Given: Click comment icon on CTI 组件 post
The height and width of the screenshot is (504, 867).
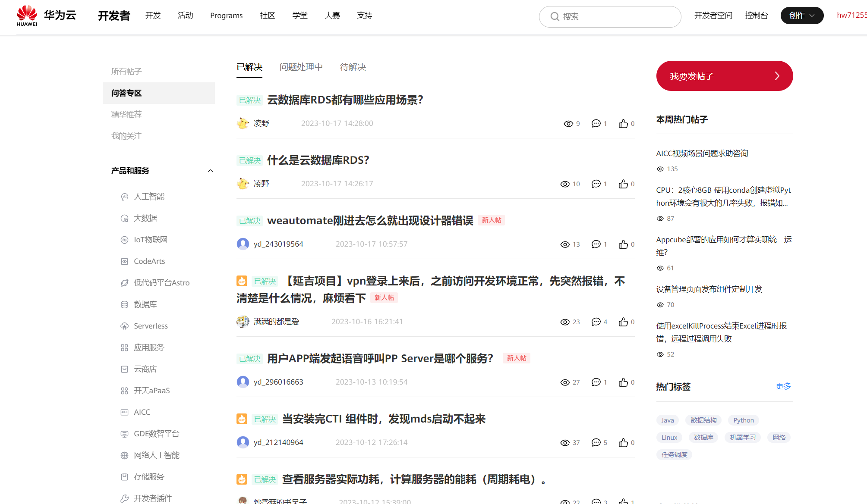Looking at the screenshot, I should (x=596, y=442).
